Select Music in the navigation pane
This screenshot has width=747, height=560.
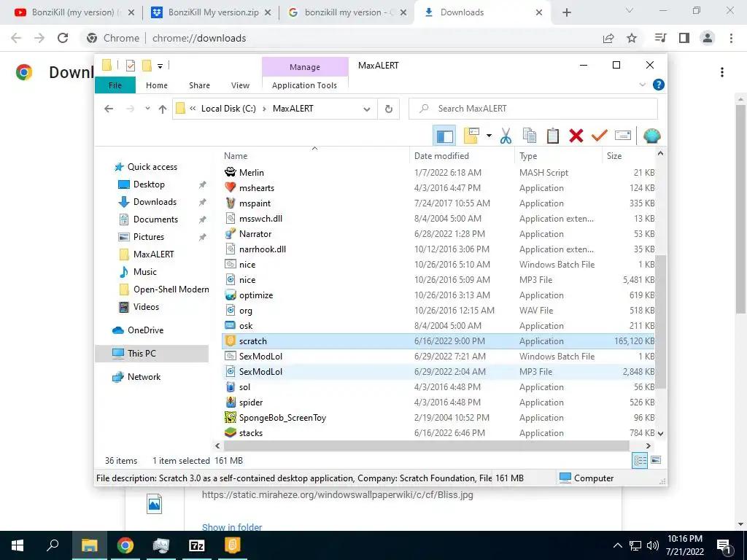click(145, 272)
